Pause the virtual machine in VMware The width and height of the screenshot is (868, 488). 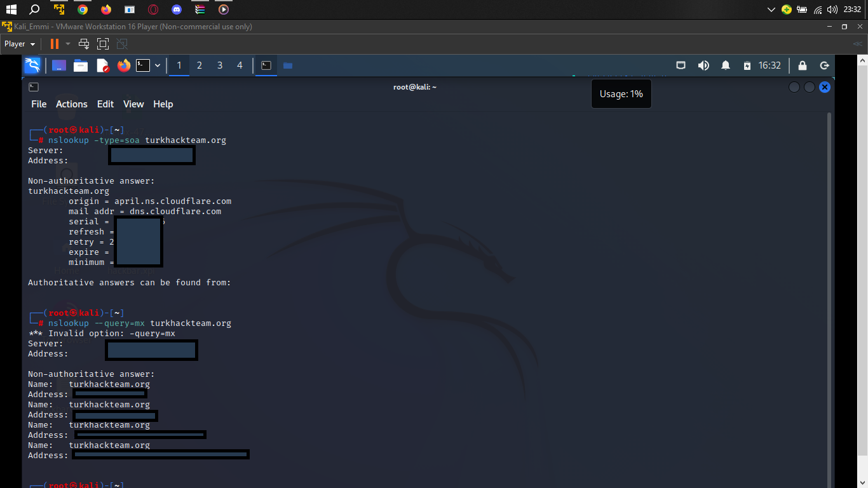coord(55,44)
